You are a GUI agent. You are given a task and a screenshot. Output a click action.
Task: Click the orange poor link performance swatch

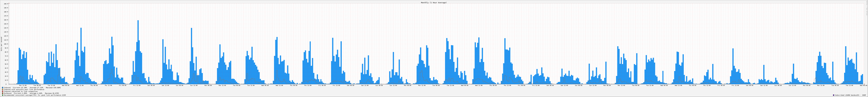[x=3, y=90]
